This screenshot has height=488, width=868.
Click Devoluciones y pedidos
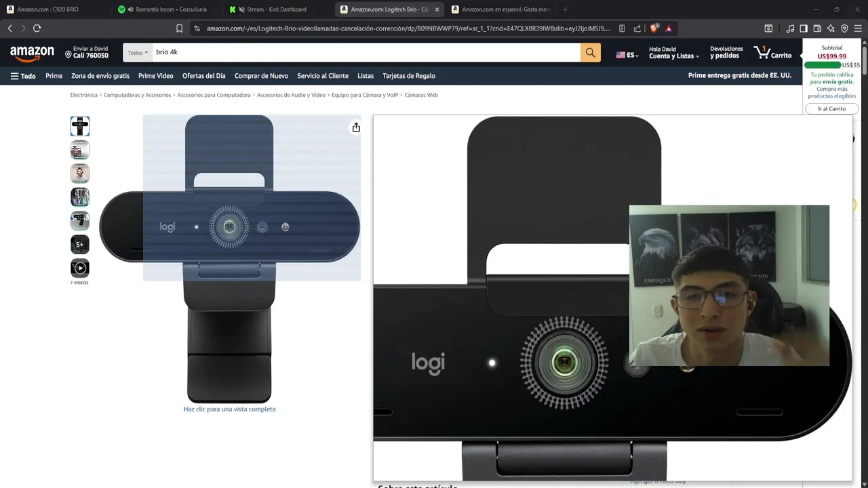pyautogui.click(x=726, y=53)
